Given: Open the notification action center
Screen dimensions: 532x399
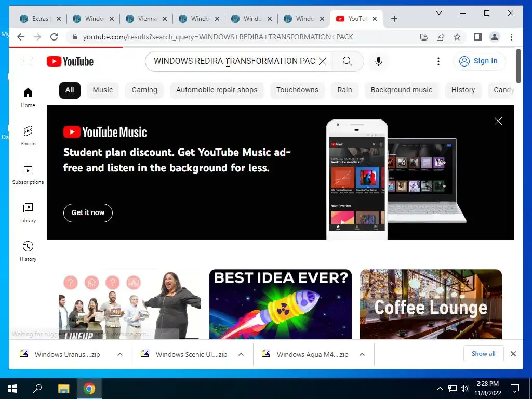Looking at the screenshot, I should [x=515, y=389].
